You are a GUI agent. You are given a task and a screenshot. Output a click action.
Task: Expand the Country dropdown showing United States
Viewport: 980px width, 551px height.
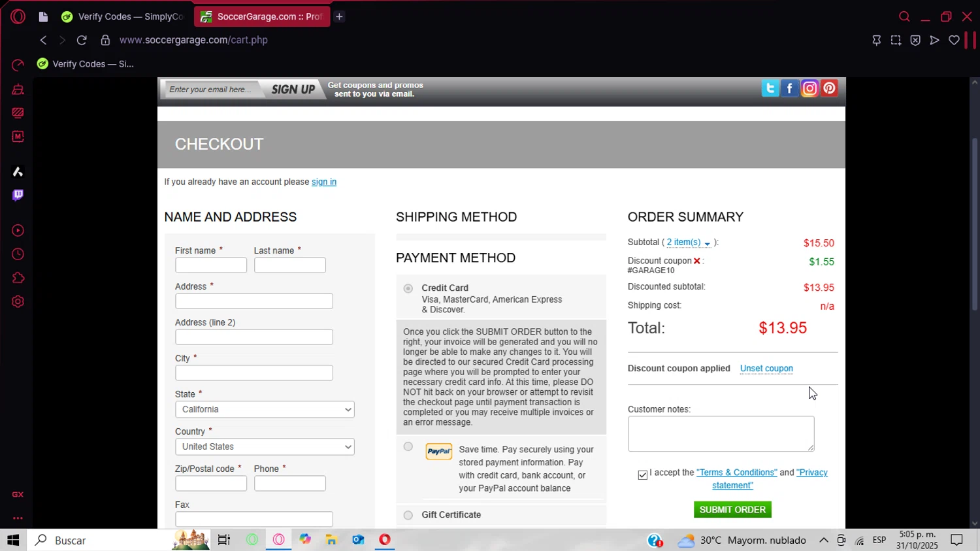click(265, 446)
